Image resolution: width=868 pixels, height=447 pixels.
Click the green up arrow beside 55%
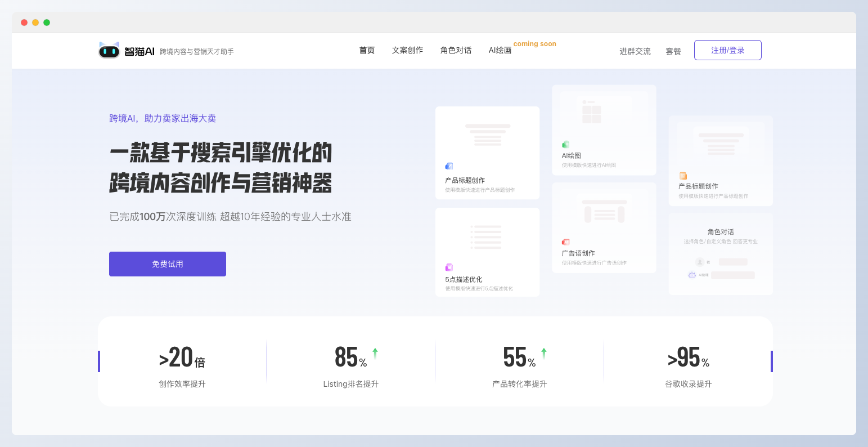(x=543, y=354)
